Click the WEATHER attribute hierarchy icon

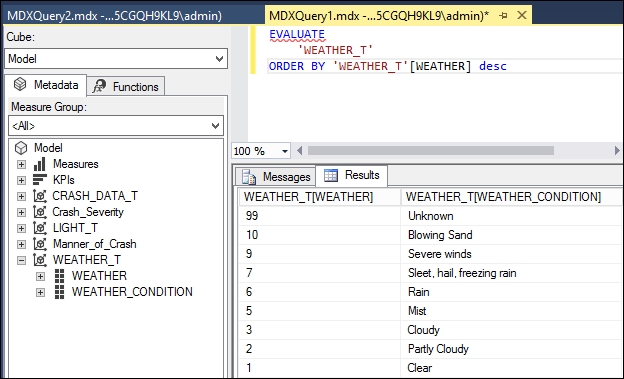tap(59, 276)
